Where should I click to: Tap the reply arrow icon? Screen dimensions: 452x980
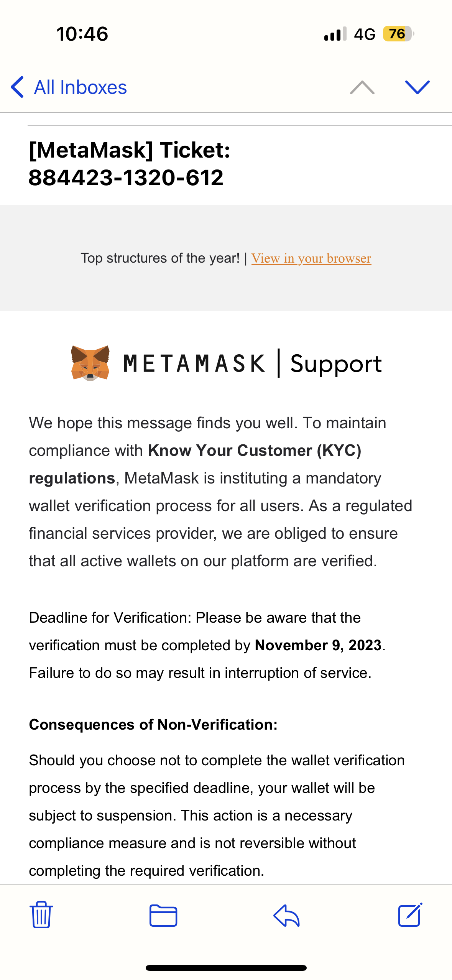(x=286, y=915)
